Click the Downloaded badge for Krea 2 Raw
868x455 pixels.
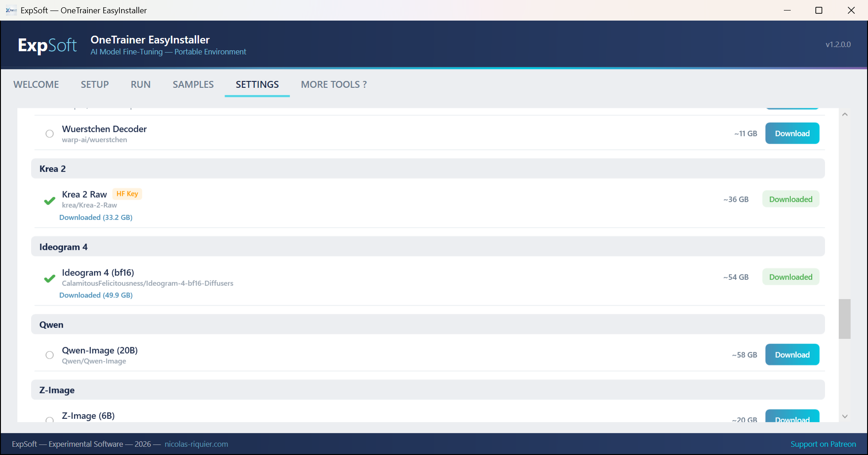(x=791, y=199)
